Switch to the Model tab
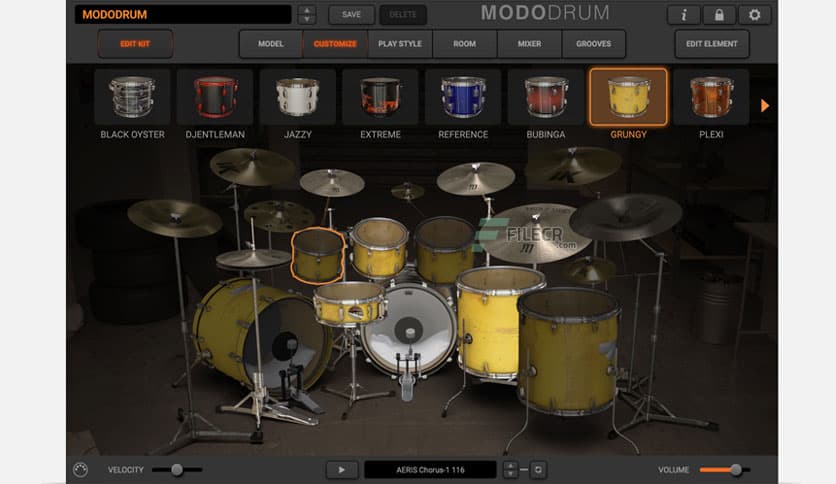 point(271,44)
